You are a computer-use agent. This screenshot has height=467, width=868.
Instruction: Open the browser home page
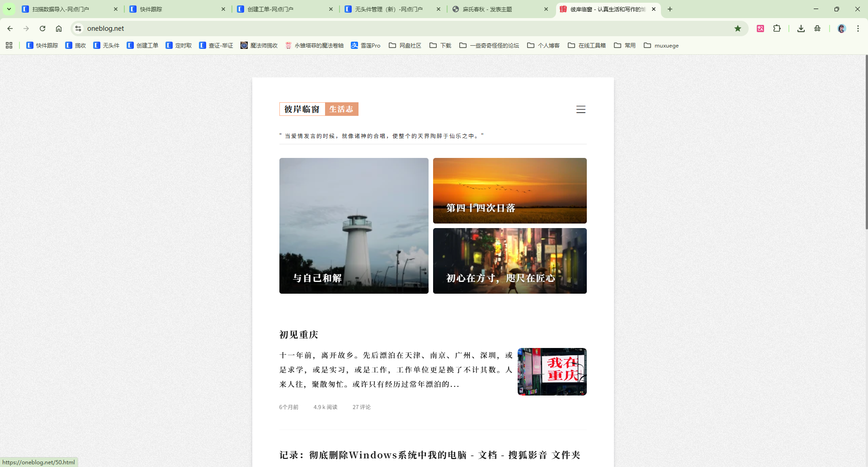[x=59, y=28]
